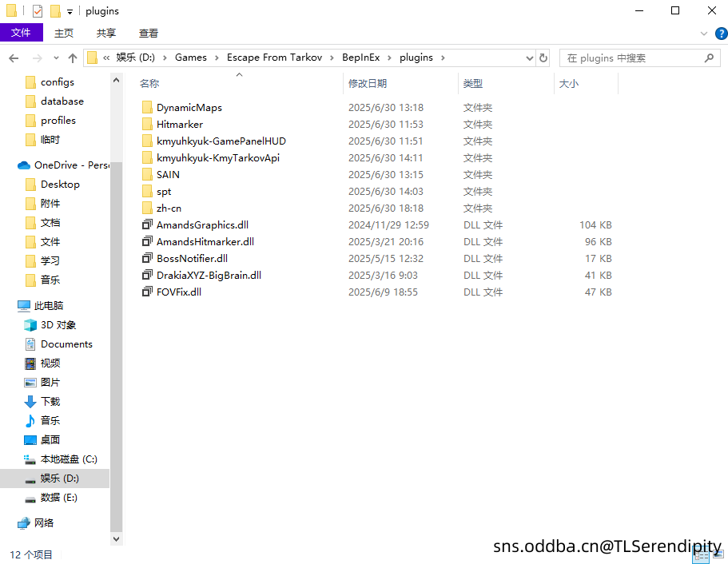
Task: Select BepInEx in the breadcrumb
Action: click(x=360, y=58)
